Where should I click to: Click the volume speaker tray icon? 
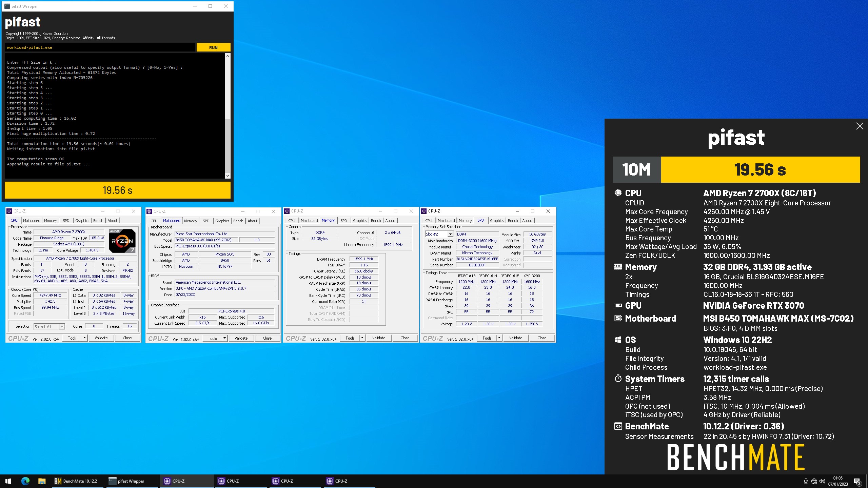point(822,481)
